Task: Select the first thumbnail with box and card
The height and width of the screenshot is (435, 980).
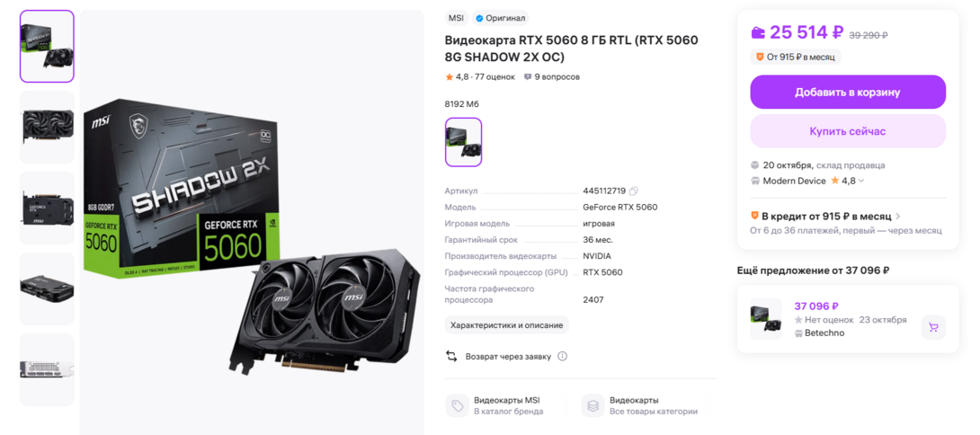Action: 47,46
